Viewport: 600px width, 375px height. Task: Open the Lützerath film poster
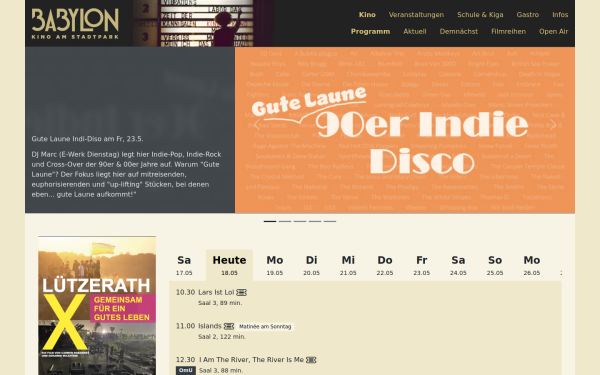pyautogui.click(x=97, y=306)
